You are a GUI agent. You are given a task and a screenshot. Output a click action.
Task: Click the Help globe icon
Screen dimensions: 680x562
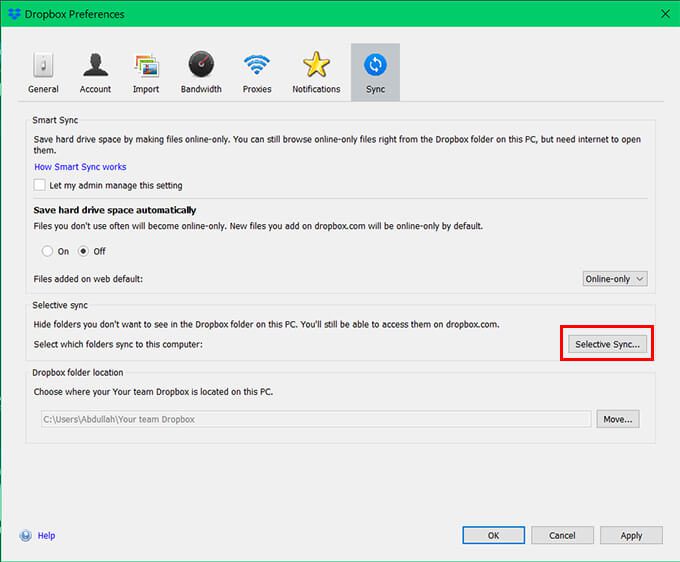tap(26, 536)
